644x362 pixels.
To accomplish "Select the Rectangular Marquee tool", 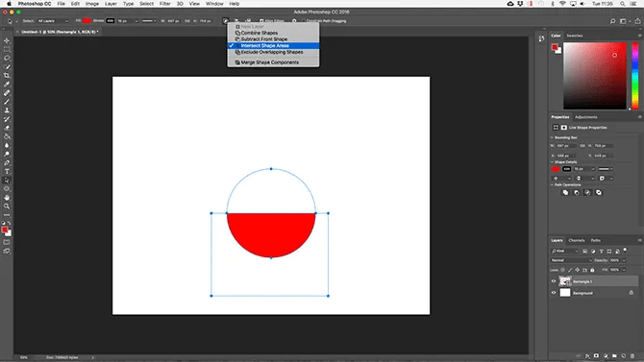I will coord(7,49).
